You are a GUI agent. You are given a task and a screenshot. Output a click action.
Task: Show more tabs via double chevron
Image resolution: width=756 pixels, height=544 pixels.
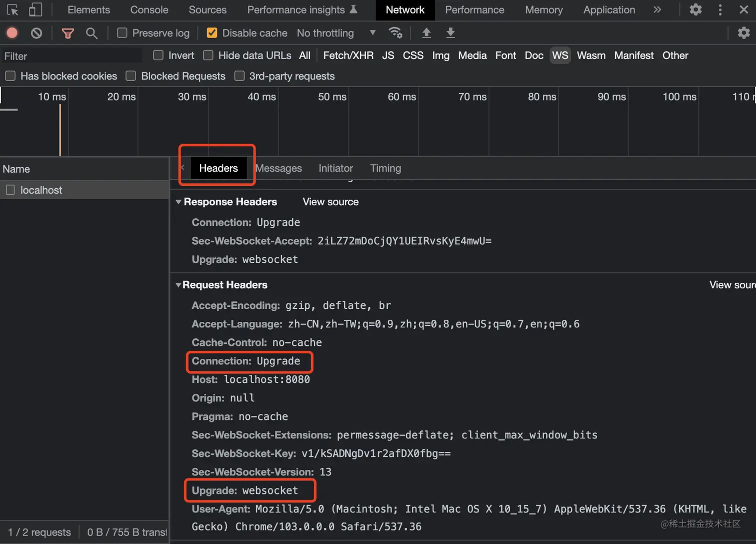click(657, 10)
